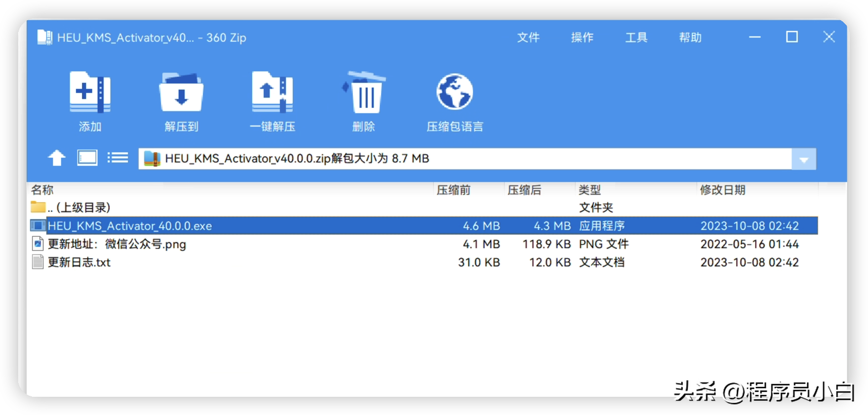Sort by the 压缩前 column header

pos(454,190)
